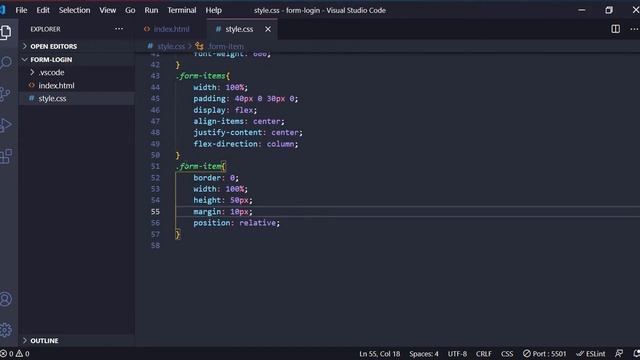This screenshot has height=360, width=640.
Task: Open the Accounts icon
Action: click(6, 299)
